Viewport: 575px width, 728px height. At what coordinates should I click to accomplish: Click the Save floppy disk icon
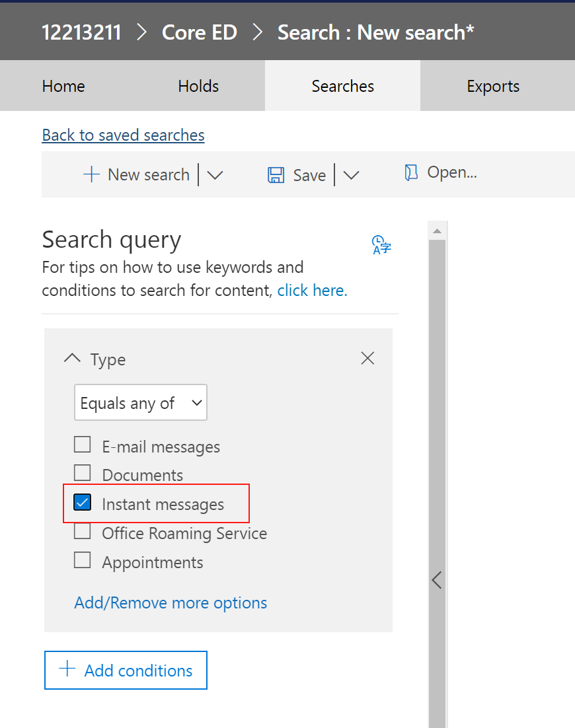click(276, 175)
